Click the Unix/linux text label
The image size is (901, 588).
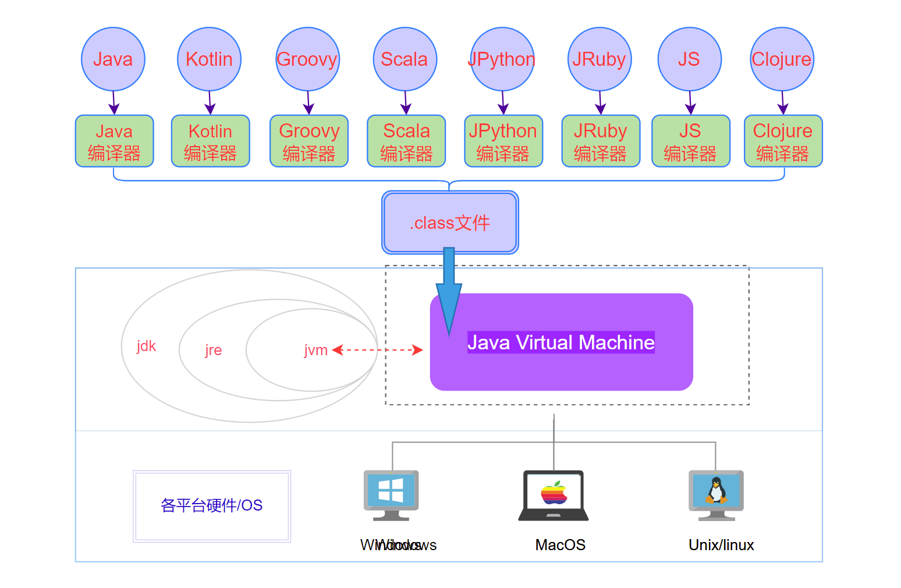click(721, 545)
